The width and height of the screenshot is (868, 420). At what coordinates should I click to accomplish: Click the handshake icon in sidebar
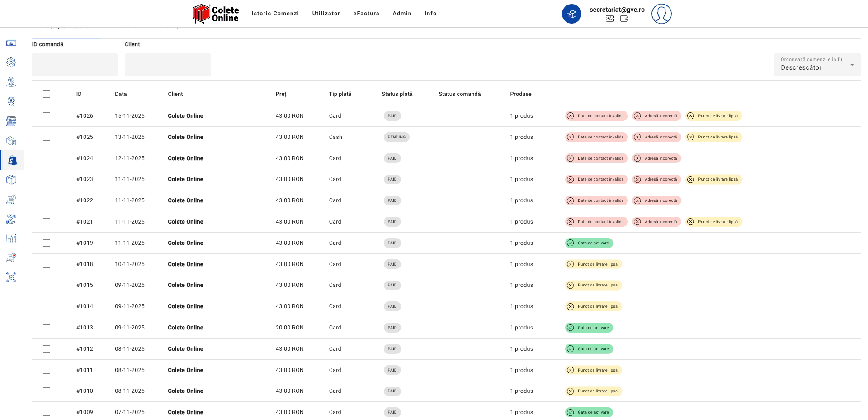click(x=11, y=219)
